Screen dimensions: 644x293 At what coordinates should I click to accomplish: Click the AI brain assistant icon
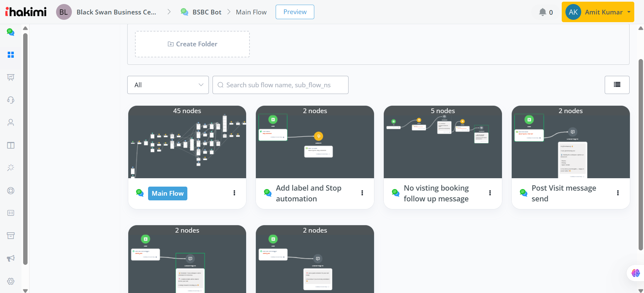tap(636, 273)
